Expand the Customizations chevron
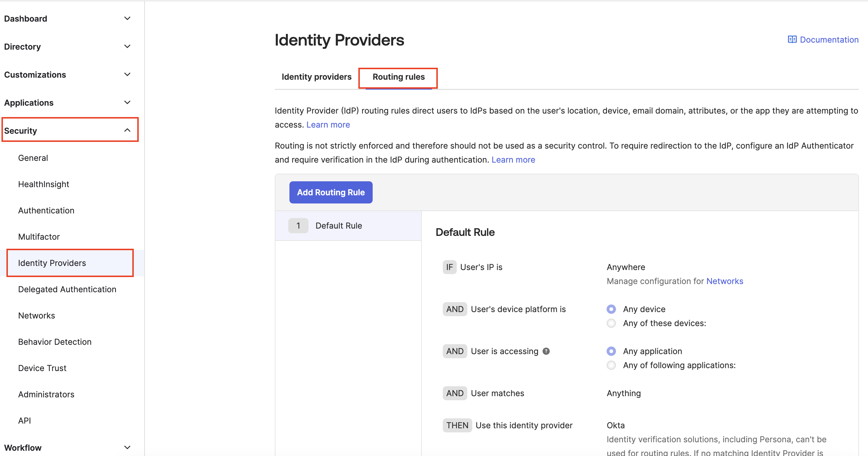This screenshot has width=868, height=456. (x=127, y=74)
